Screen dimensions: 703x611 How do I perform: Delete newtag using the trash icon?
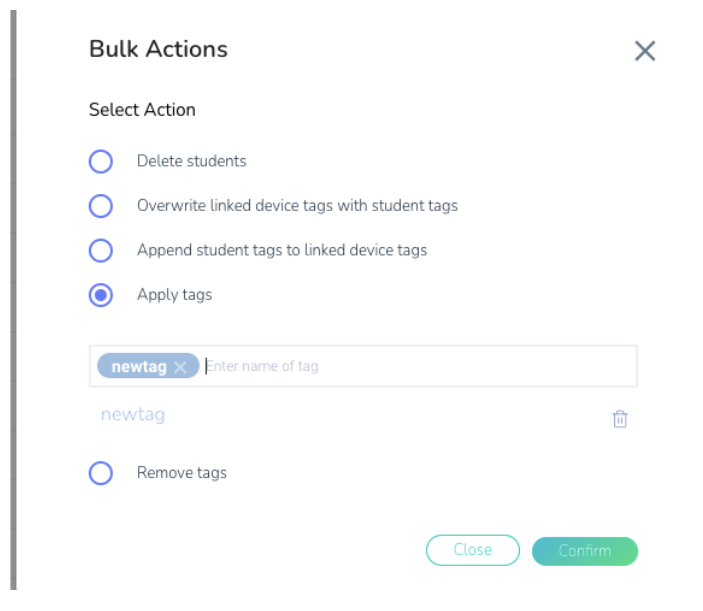point(620,419)
